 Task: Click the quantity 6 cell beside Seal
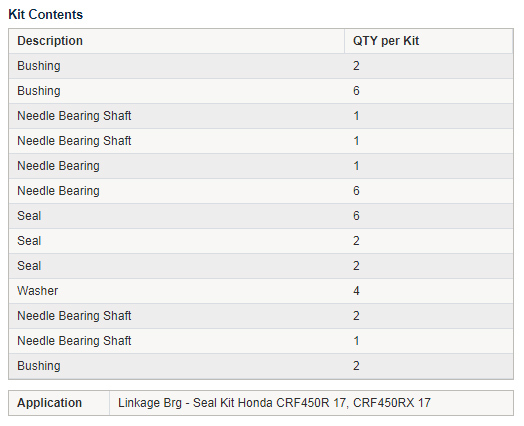pos(429,216)
